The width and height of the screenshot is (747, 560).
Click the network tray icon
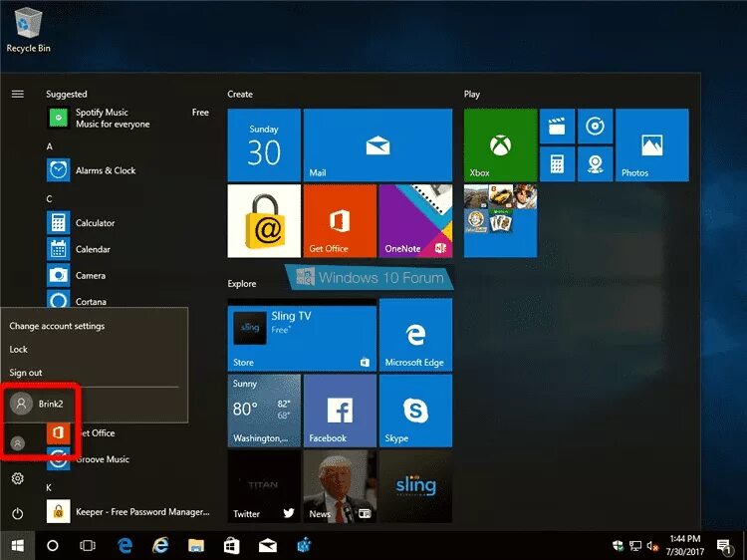635,546
